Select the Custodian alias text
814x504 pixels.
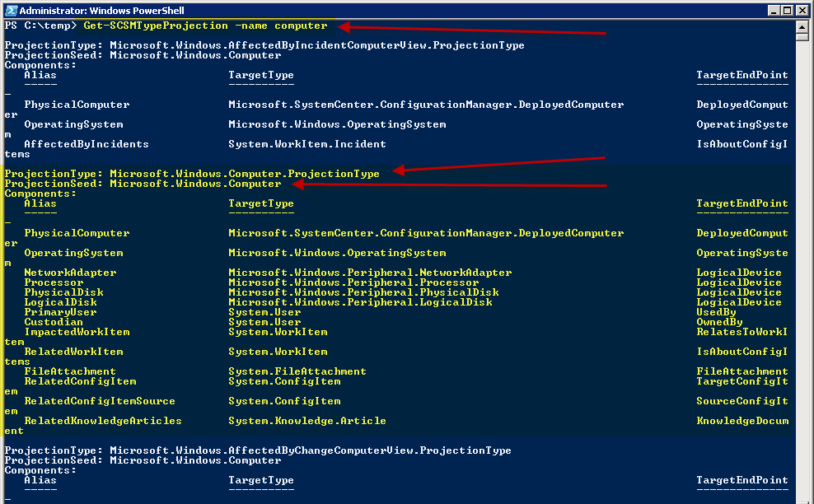click(54, 322)
